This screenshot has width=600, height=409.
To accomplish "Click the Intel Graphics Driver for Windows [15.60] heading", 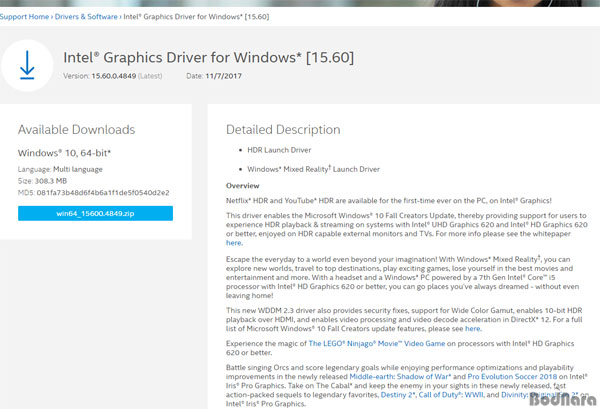I will coord(209,58).
